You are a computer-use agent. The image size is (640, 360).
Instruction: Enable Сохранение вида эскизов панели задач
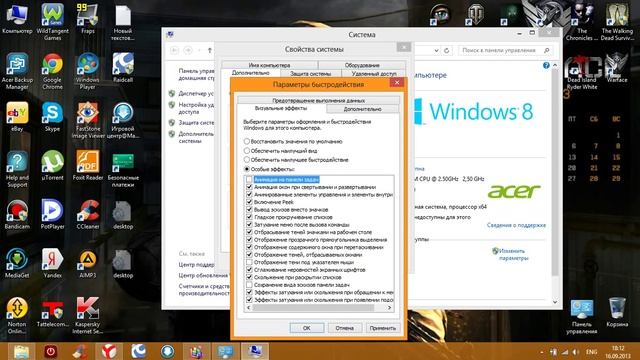click(x=249, y=284)
